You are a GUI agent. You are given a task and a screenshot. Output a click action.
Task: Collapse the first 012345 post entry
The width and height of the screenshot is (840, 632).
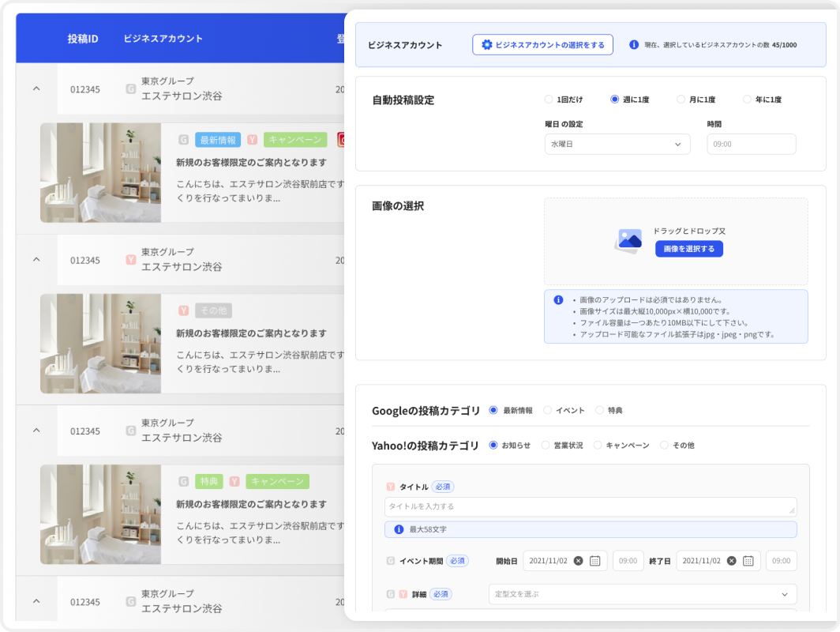pyautogui.click(x=36, y=89)
